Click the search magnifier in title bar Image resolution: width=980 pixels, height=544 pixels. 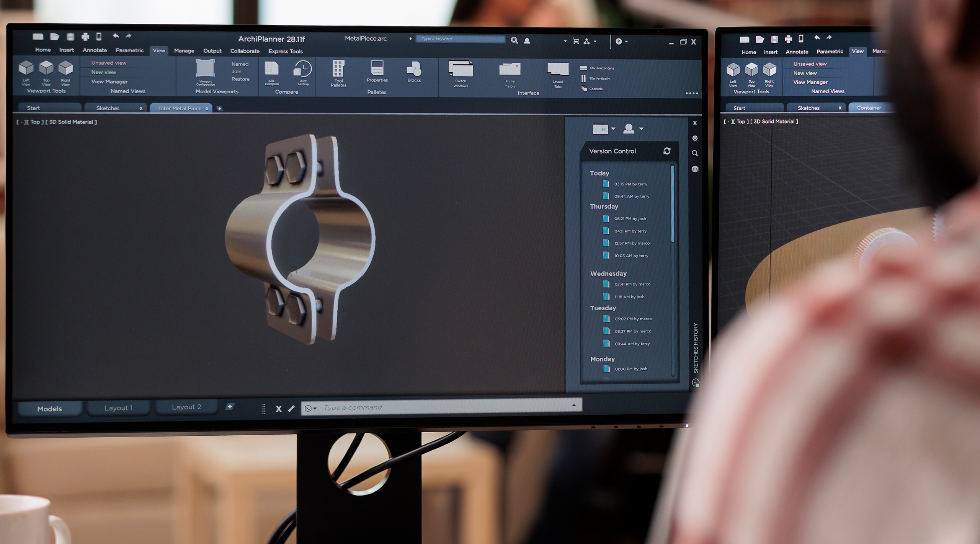pos(514,40)
